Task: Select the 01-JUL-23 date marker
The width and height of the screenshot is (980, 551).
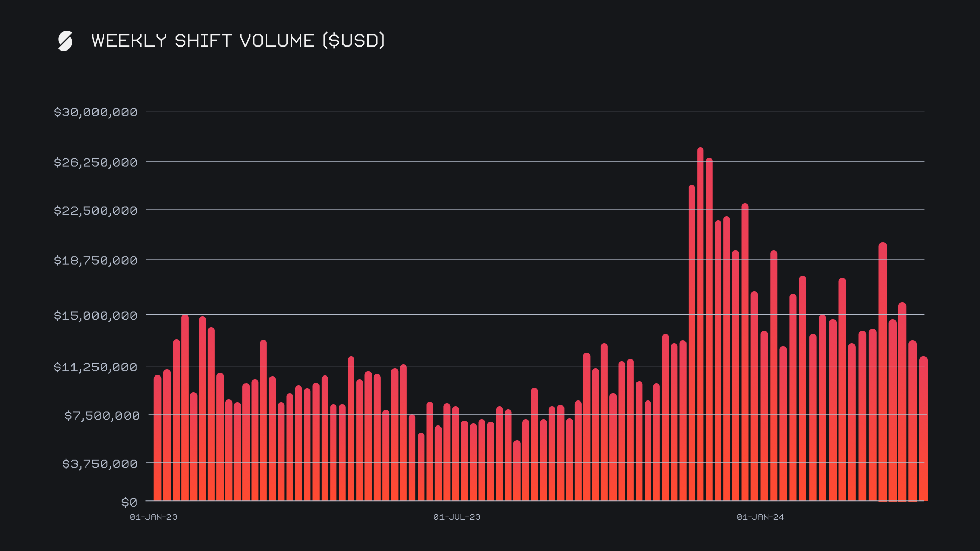Action: [x=457, y=517]
